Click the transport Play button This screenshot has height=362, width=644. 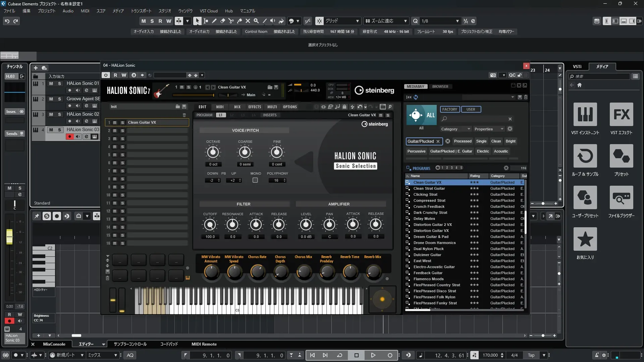click(373, 355)
